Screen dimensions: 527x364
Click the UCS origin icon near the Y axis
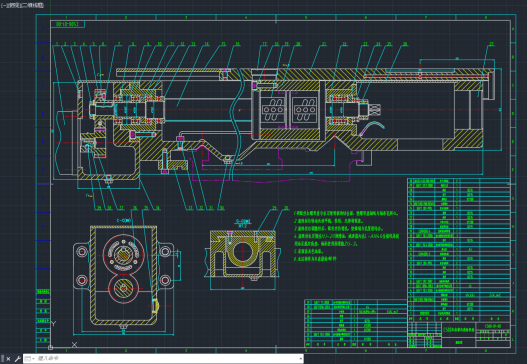[50, 348]
